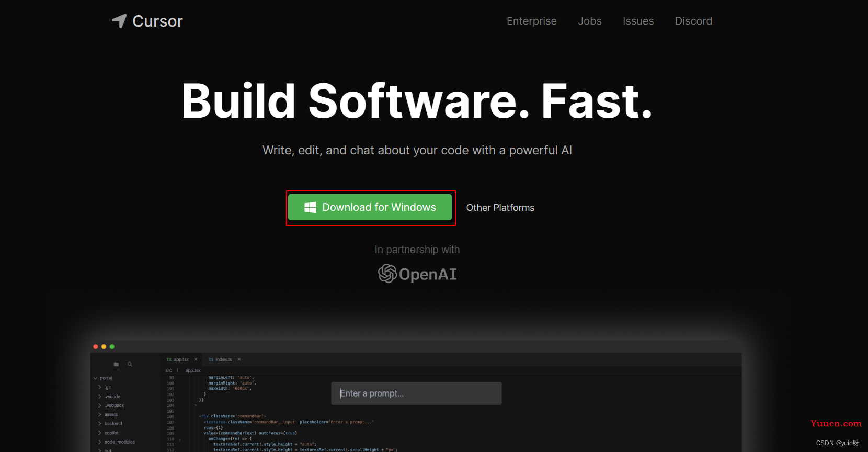The image size is (868, 452).
Task: Click the Build Software. Fast. headline
Action: tap(417, 100)
